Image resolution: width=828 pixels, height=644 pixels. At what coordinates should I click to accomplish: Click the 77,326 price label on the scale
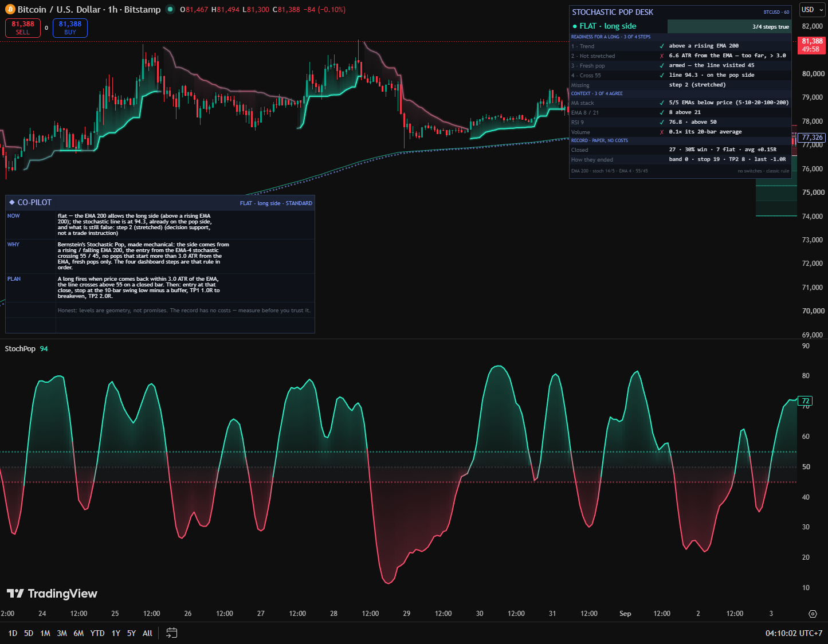(x=812, y=138)
